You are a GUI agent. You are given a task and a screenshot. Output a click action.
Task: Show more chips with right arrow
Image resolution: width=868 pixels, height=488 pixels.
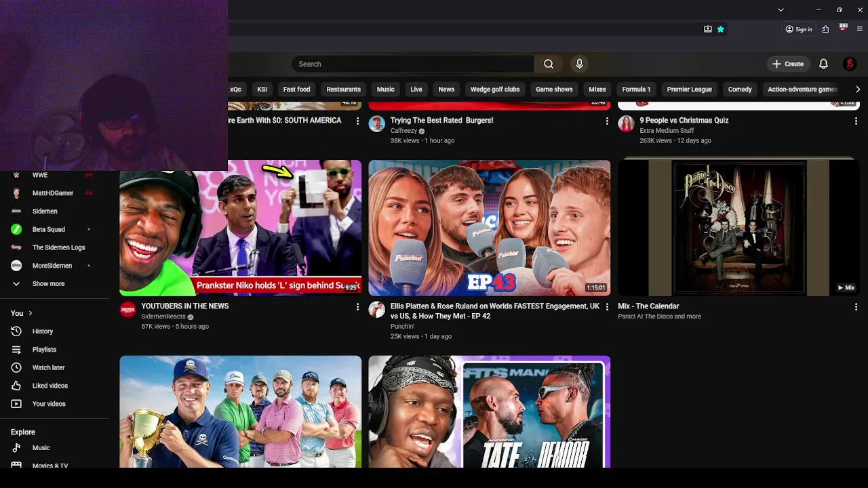click(x=858, y=89)
